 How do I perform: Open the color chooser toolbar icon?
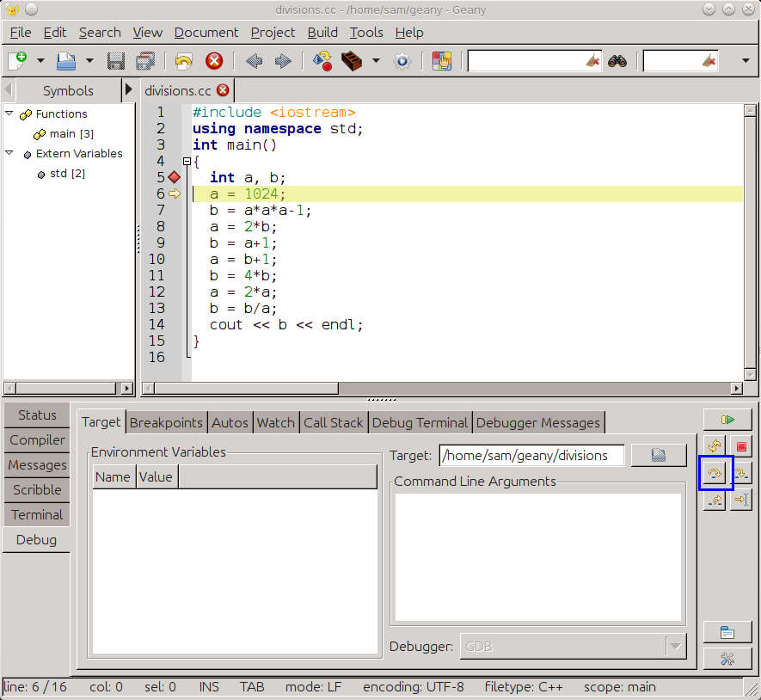(x=442, y=61)
